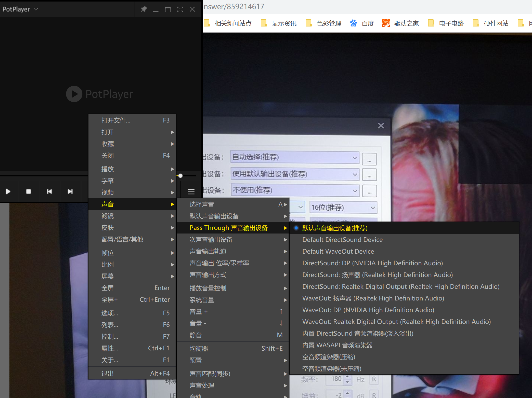Open the 16位(推荐) dropdown in dialog
This screenshot has height=398, width=532.
[343, 207]
